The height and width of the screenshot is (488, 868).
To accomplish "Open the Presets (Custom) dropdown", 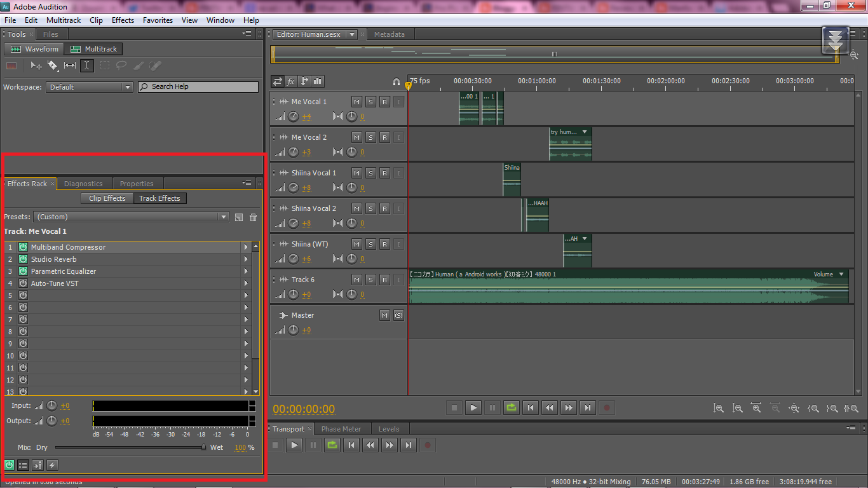I will (223, 217).
